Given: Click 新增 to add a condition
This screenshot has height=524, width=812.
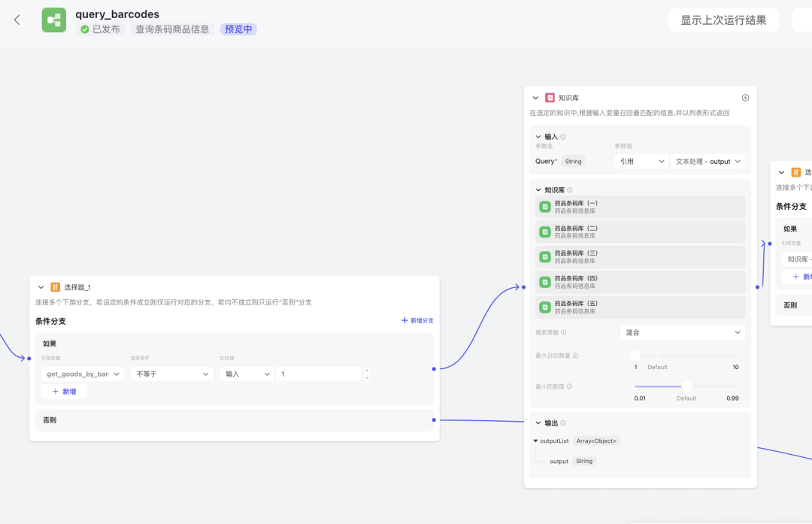Looking at the screenshot, I should pyautogui.click(x=64, y=392).
